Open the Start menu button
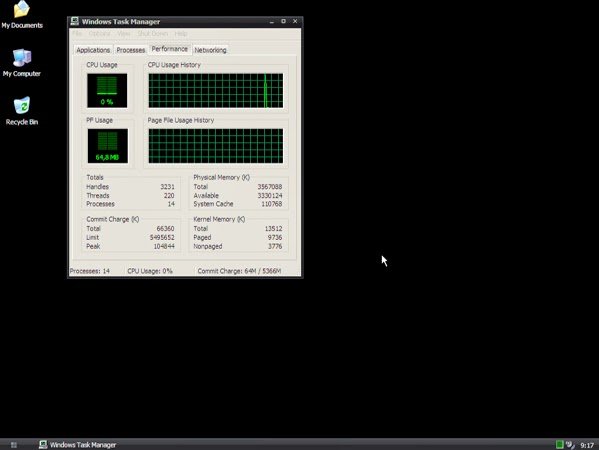 pyautogui.click(x=14, y=445)
